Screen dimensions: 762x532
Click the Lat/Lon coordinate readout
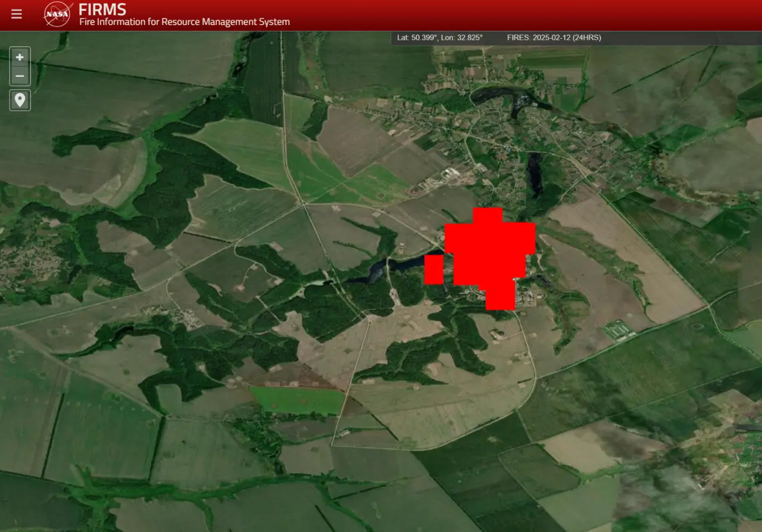pos(440,37)
